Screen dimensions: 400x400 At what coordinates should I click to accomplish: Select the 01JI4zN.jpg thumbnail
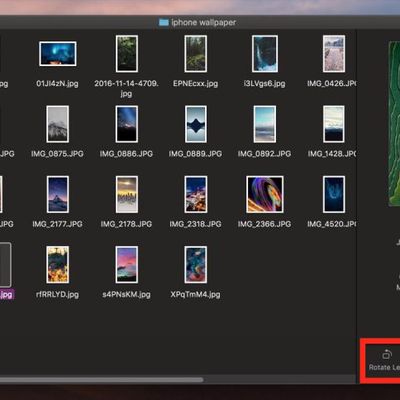coord(58,54)
